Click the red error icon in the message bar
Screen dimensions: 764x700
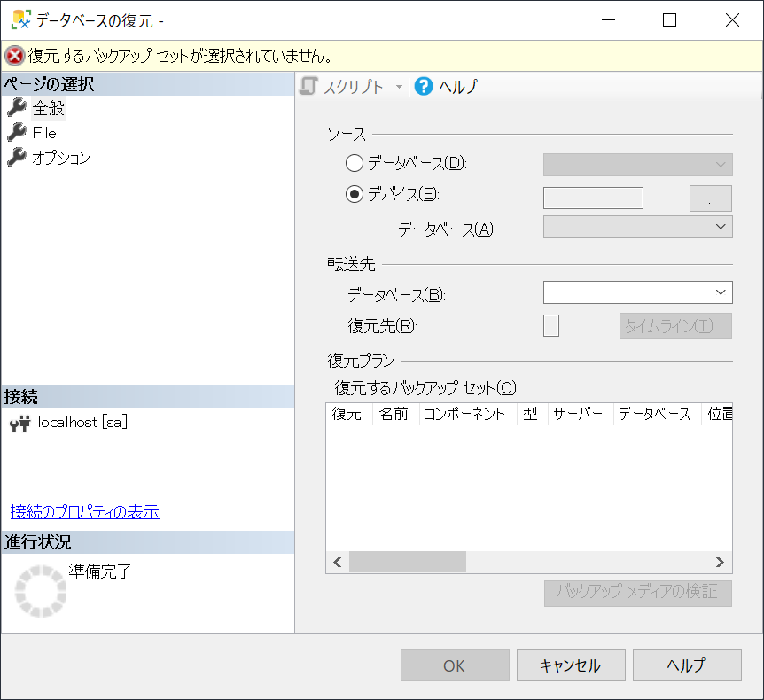click(14, 56)
